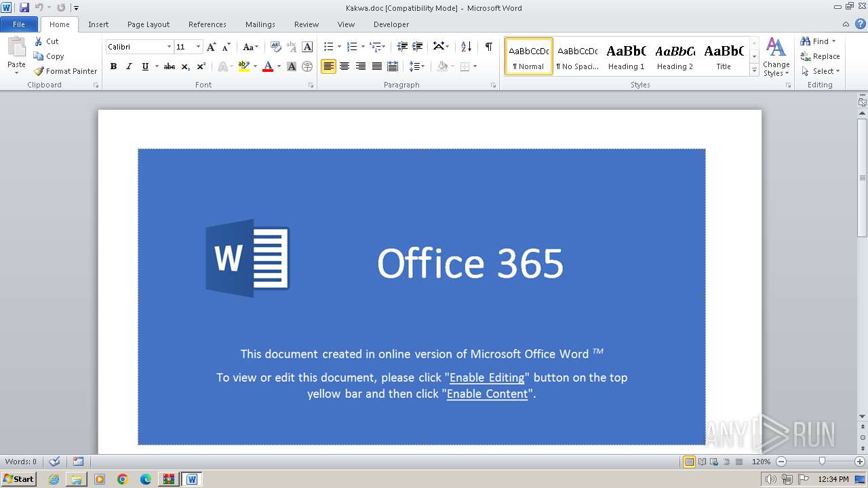The image size is (868, 488).
Task: Click Save icon in Quick Access Toolbar
Action: tap(24, 7)
